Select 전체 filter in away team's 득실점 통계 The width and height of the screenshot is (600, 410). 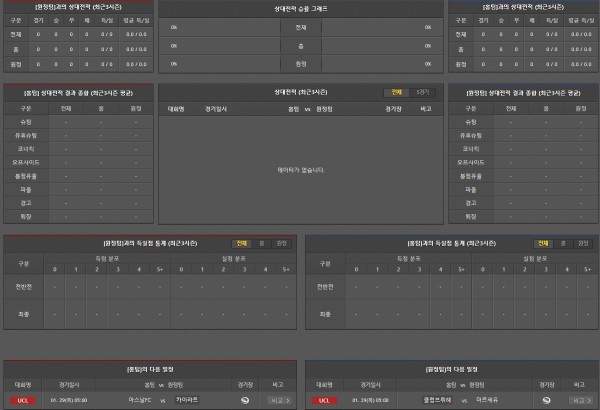click(x=543, y=243)
